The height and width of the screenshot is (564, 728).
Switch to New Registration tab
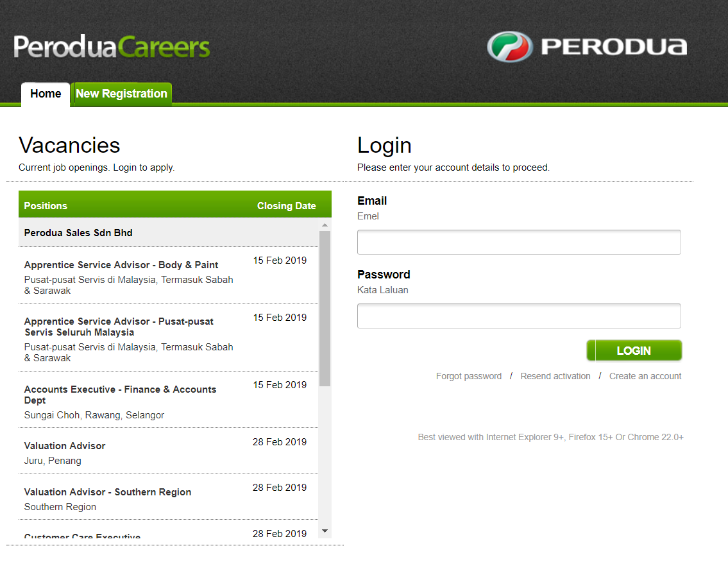tap(121, 94)
